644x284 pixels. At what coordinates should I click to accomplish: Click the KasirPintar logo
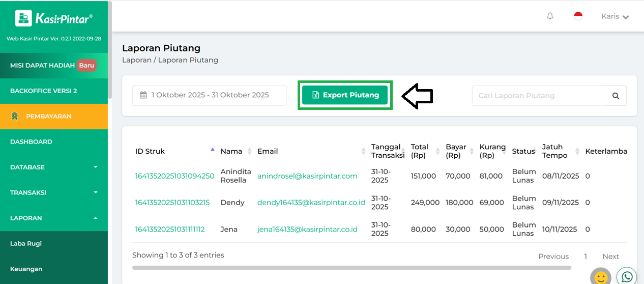54,19
